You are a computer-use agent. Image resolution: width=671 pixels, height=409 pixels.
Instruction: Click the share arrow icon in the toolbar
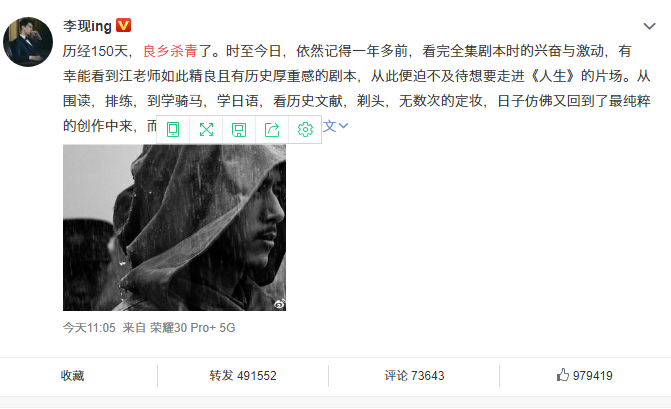[272, 129]
